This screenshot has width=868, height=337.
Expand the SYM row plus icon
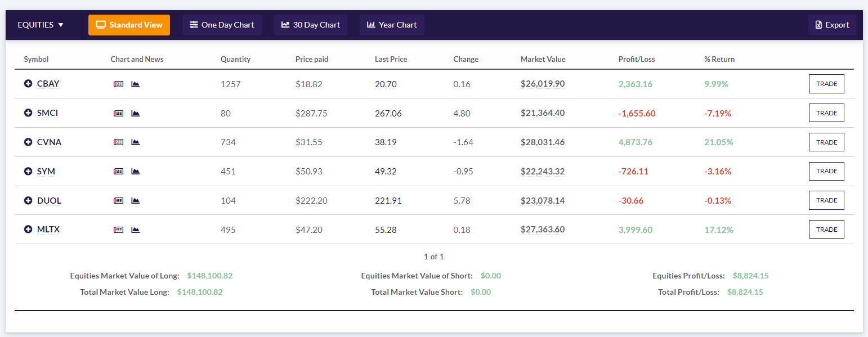(28, 171)
